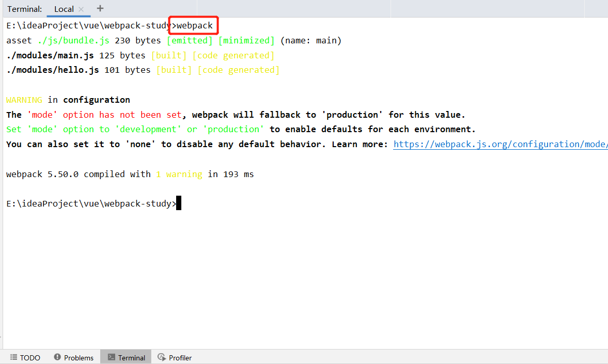Viewport: 608px width, 364px height.
Task: Click the Problems exclamation icon
Action: coord(57,357)
